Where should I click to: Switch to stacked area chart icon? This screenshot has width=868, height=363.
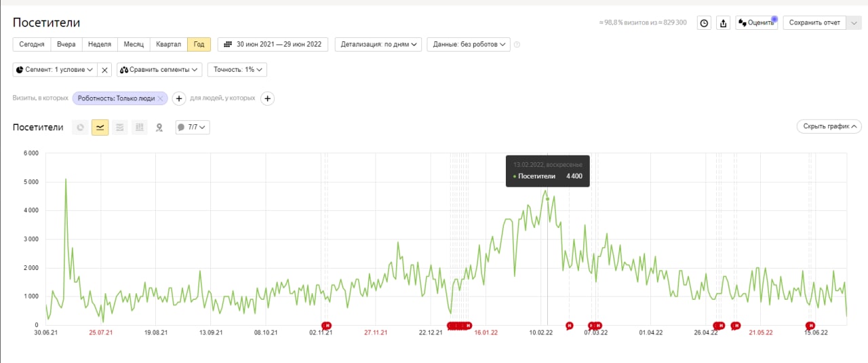click(x=120, y=127)
